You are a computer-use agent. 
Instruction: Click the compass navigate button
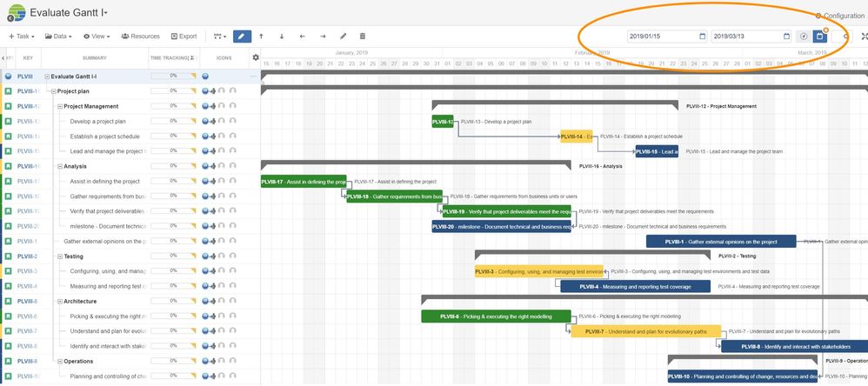[x=804, y=37]
